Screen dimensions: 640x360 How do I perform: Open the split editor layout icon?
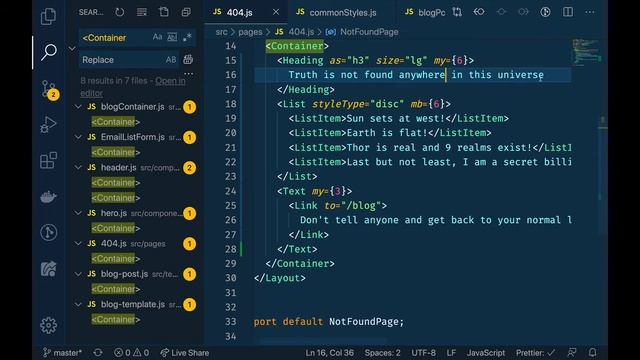click(568, 12)
